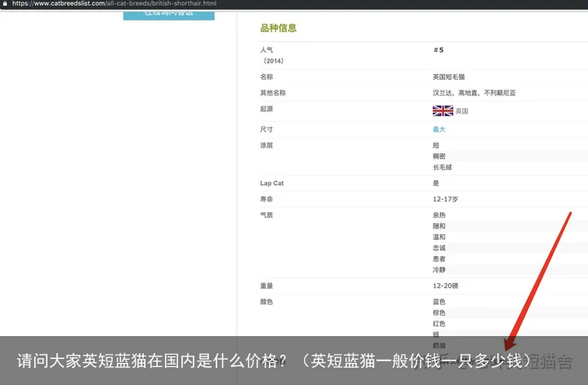Image resolution: width=588 pixels, height=385 pixels.
Task: Click the 棕色 color value
Action: (x=439, y=312)
